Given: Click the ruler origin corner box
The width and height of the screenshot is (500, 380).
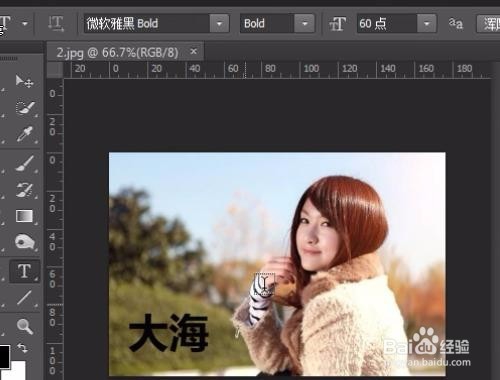Looking at the screenshot, I should click(x=55, y=70).
